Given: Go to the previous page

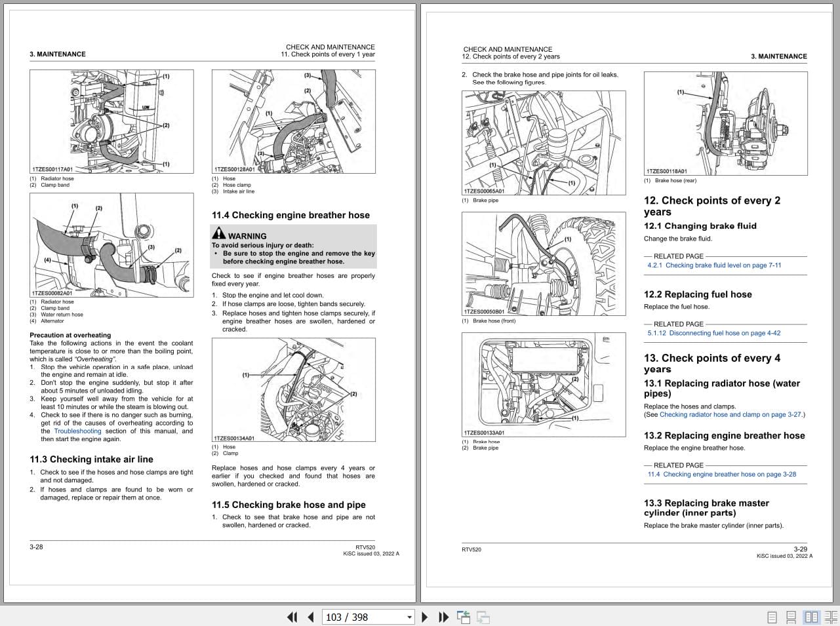Looking at the screenshot, I should [x=310, y=617].
